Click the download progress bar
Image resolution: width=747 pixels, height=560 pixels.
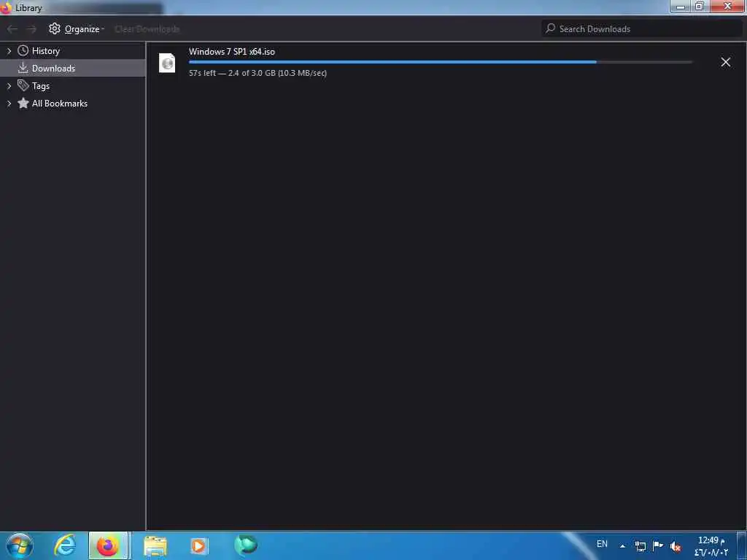[x=440, y=62]
